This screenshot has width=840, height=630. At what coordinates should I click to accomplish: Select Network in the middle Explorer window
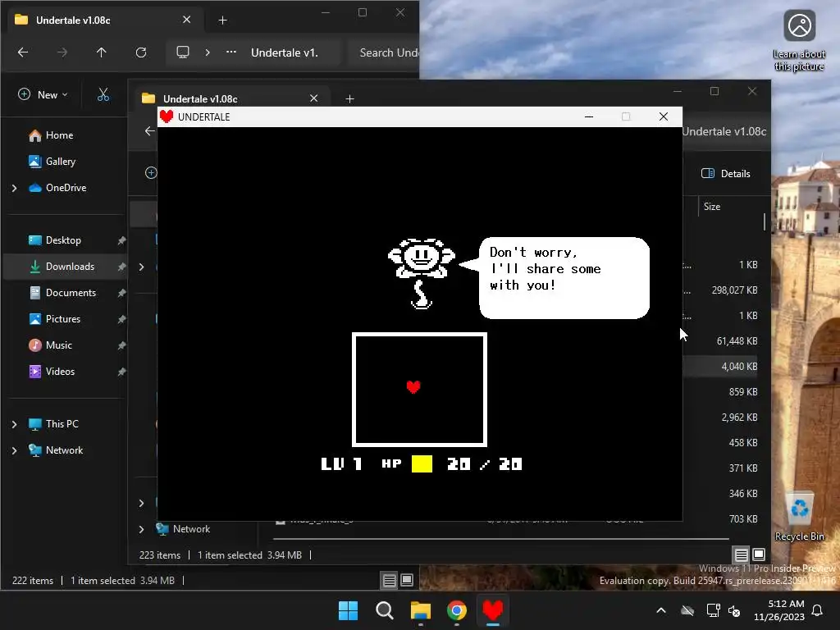click(x=183, y=529)
